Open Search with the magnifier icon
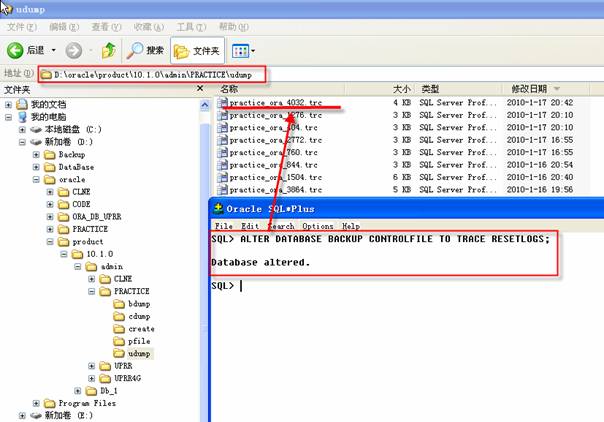Image resolution: width=604 pixels, height=422 pixels. (x=135, y=50)
